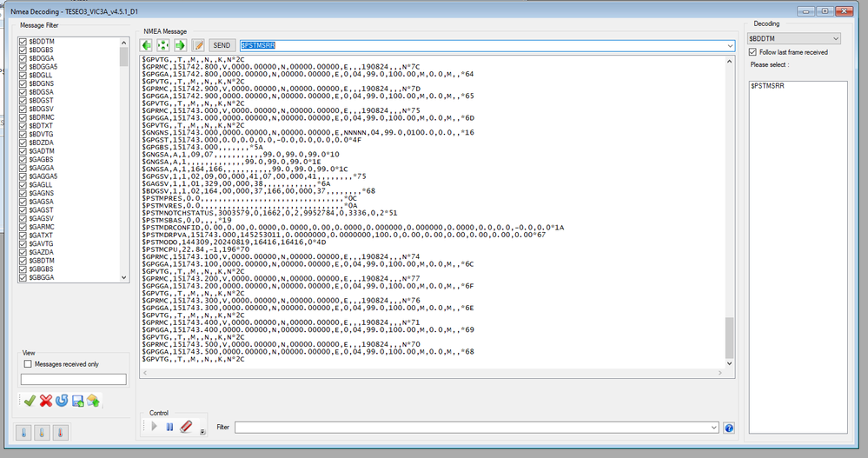Click the $PSTMSRR message input field
This screenshot has width=868, height=458.
[481, 45]
